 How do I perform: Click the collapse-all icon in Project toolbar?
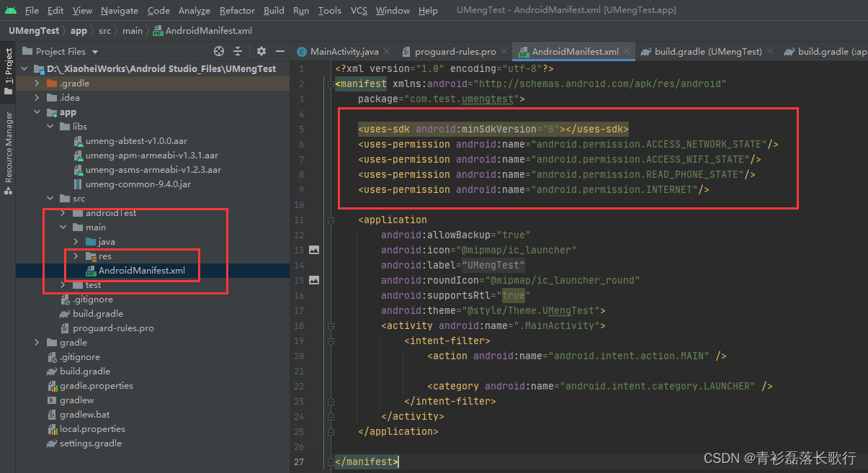238,51
